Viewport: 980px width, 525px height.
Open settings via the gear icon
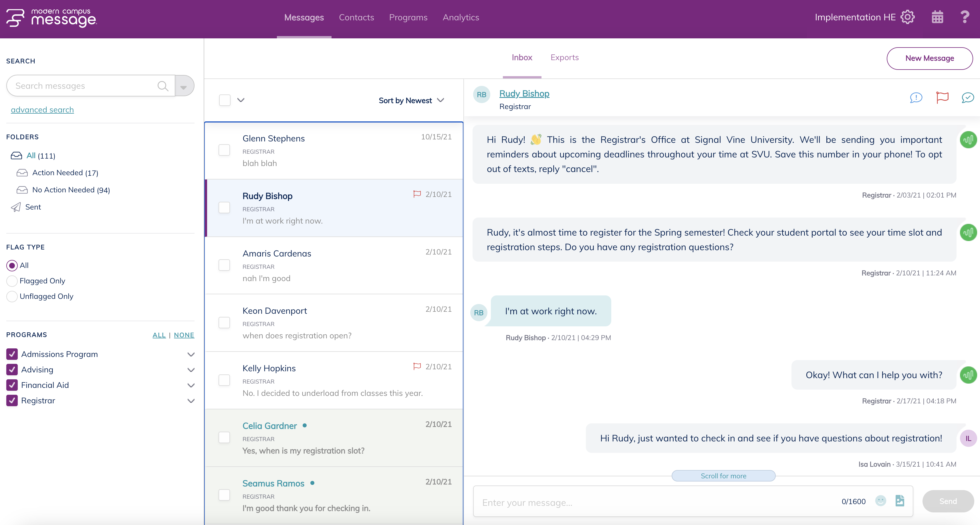(908, 17)
